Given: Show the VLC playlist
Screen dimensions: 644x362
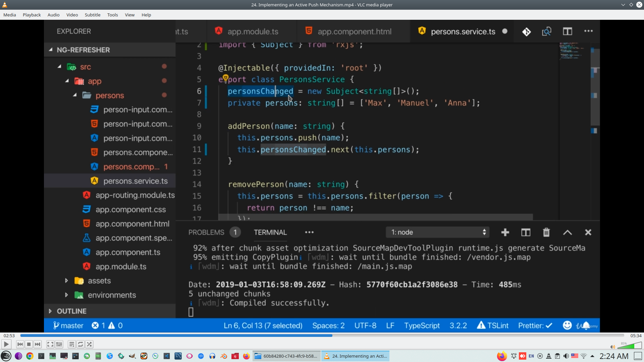Looking at the screenshot, I should tap(71, 344).
